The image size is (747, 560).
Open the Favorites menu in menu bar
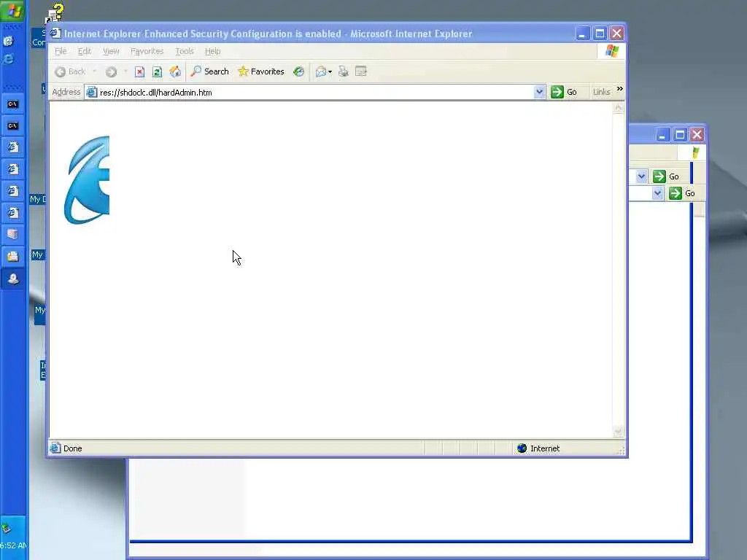[147, 51]
